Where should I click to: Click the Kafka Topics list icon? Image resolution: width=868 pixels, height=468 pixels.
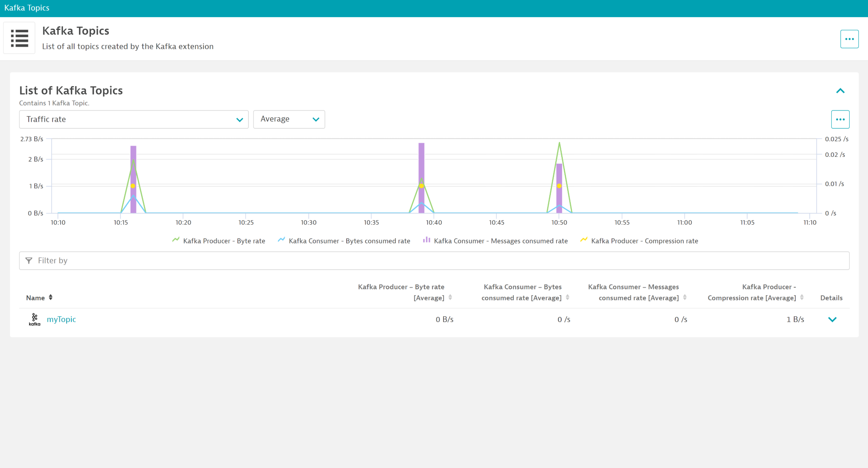(19, 38)
